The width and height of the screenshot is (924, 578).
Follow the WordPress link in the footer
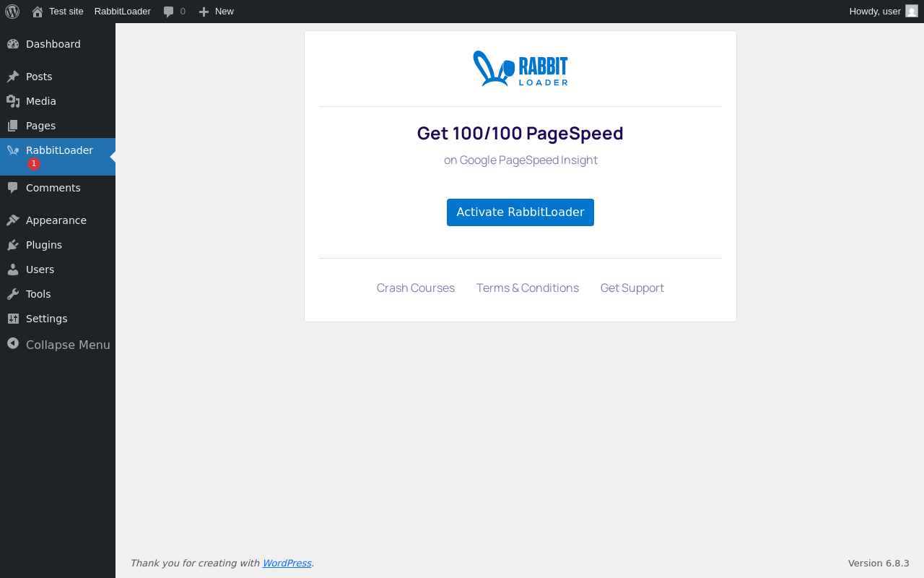287,564
